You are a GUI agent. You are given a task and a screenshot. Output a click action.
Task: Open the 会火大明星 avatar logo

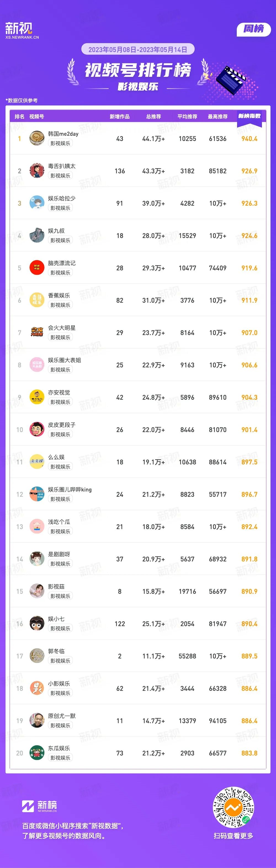37,333
